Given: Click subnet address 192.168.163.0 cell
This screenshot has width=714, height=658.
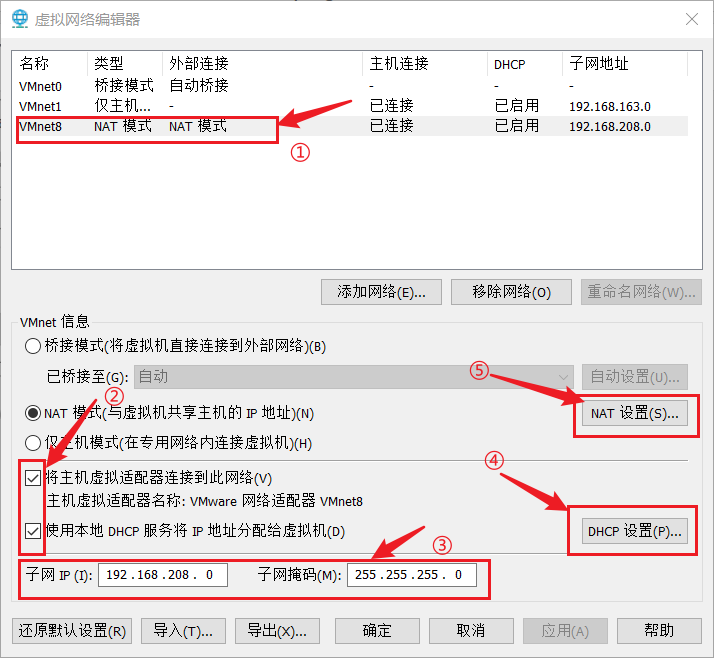Looking at the screenshot, I should click(610, 107).
